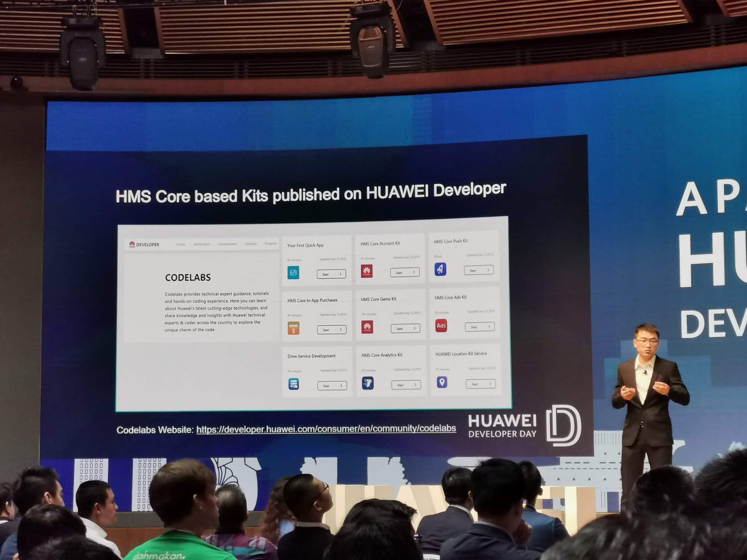
Task: Start the Drive Service Development codelab
Action: (x=332, y=386)
